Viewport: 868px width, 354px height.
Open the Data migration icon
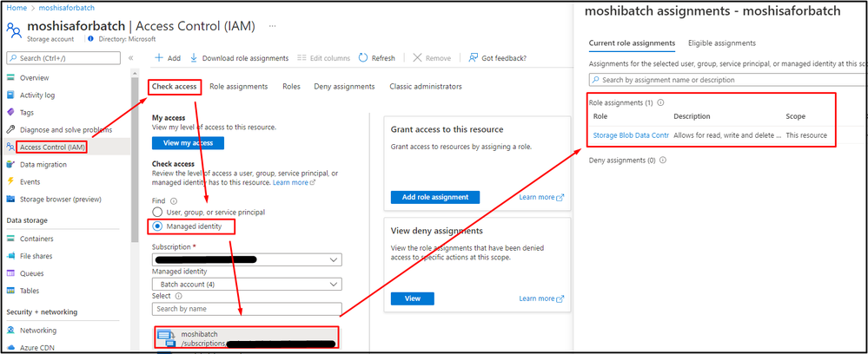pos(10,164)
